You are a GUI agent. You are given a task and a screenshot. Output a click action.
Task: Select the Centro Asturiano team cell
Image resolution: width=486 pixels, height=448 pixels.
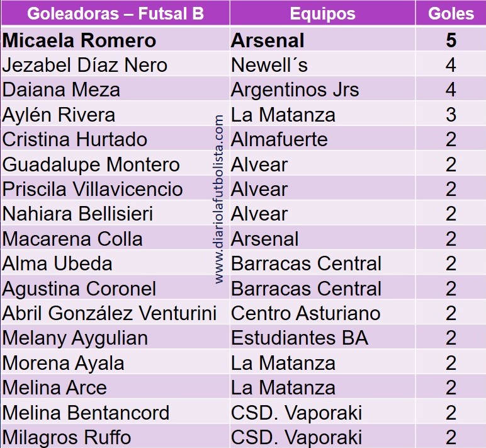pos(305,313)
